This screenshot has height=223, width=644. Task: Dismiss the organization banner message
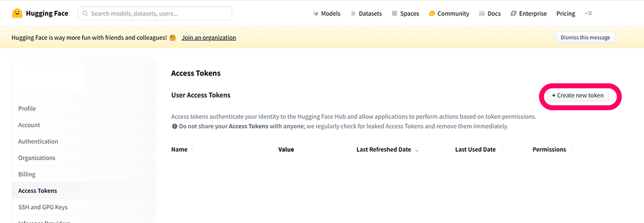pyautogui.click(x=585, y=38)
